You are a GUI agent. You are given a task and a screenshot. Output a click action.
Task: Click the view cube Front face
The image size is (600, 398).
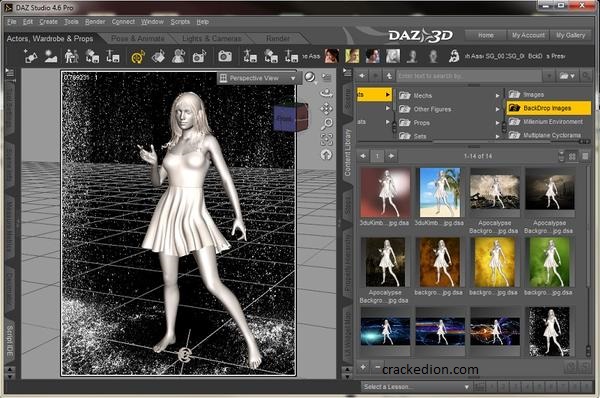click(x=284, y=119)
